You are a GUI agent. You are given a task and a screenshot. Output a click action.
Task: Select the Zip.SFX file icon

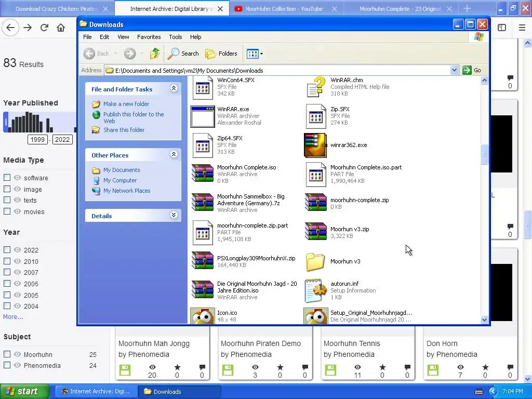tap(315, 116)
